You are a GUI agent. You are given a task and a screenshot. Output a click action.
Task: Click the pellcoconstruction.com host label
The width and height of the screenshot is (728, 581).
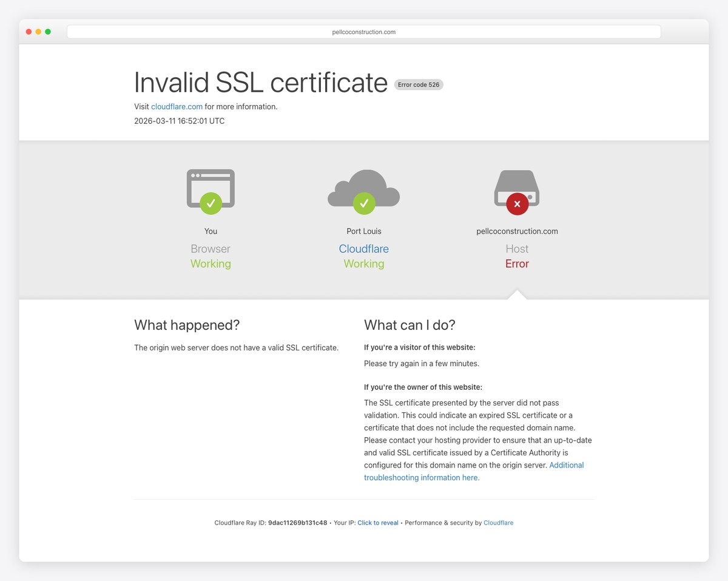(517, 231)
